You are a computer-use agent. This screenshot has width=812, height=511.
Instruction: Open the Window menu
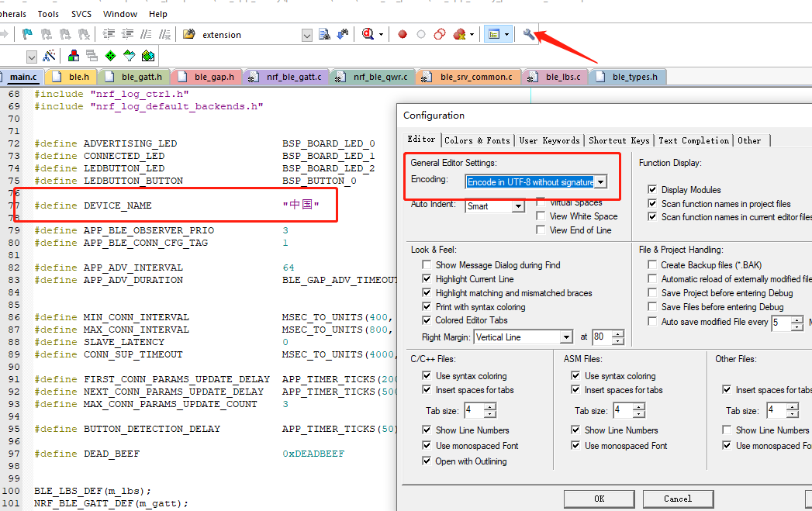[x=120, y=14]
